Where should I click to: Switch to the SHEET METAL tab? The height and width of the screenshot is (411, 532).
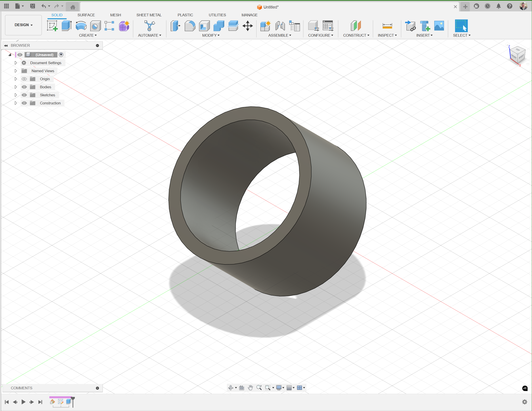149,15
